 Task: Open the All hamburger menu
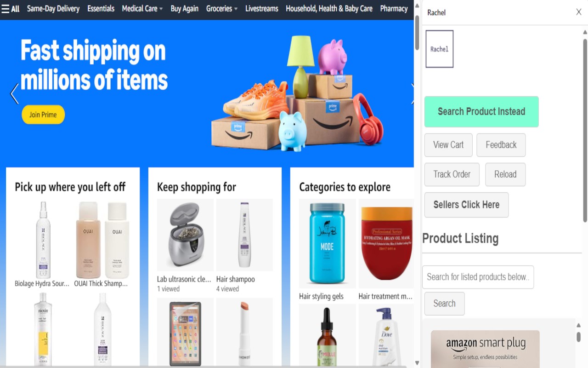(x=10, y=9)
